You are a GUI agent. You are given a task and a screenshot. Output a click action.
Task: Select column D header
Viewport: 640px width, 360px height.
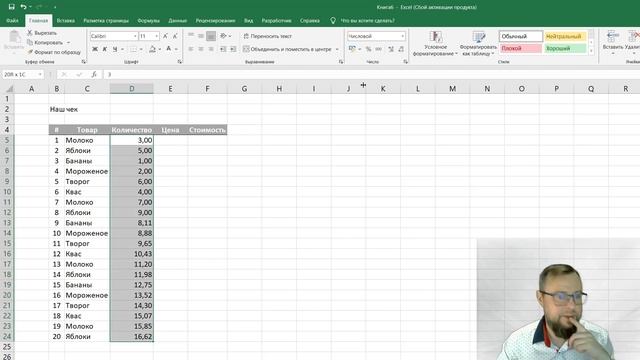(132, 89)
